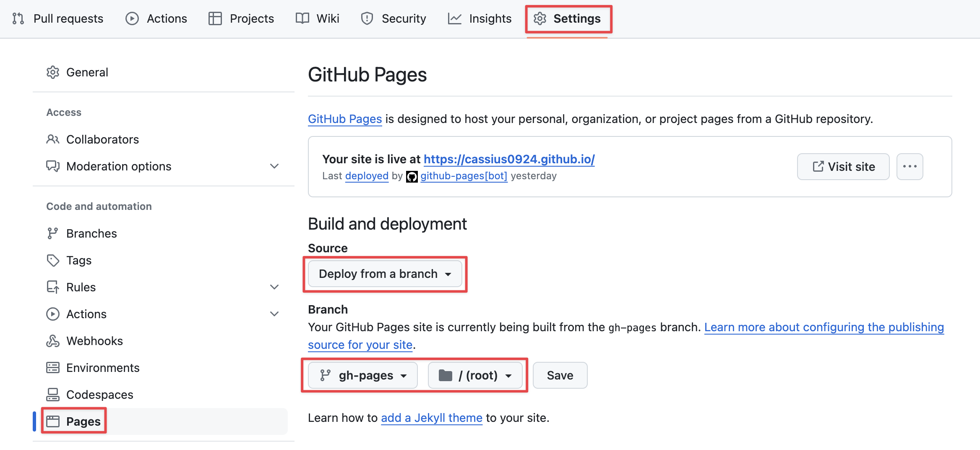The image size is (980, 450).
Task: Click the pull request icon in the top bar
Action: coord(18,18)
